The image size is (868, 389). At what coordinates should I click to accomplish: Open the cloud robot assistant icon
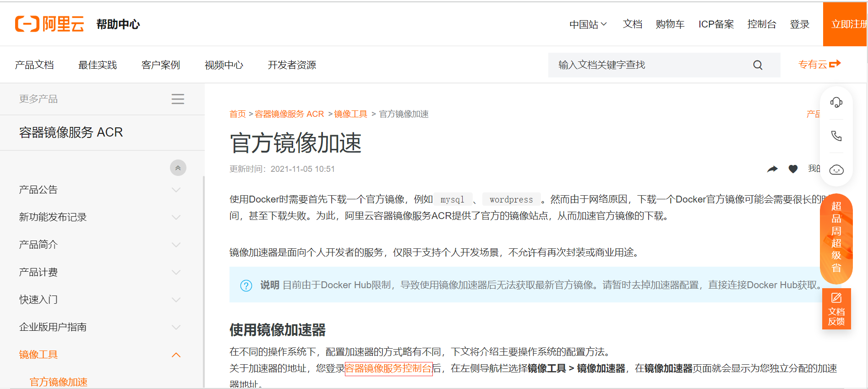[x=836, y=170]
